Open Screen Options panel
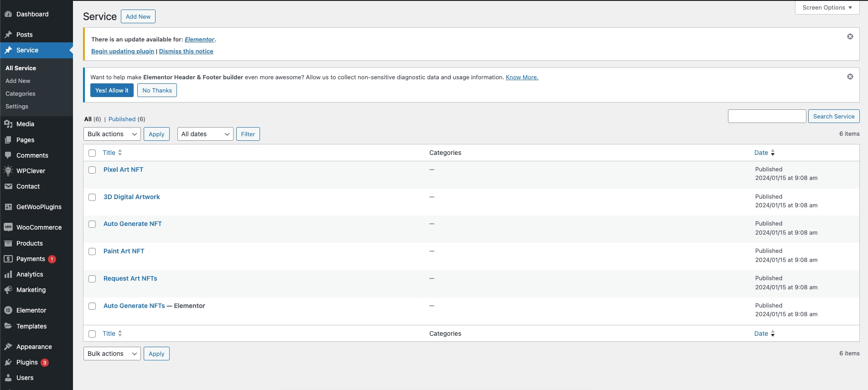868x390 pixels. coord(827,8)
